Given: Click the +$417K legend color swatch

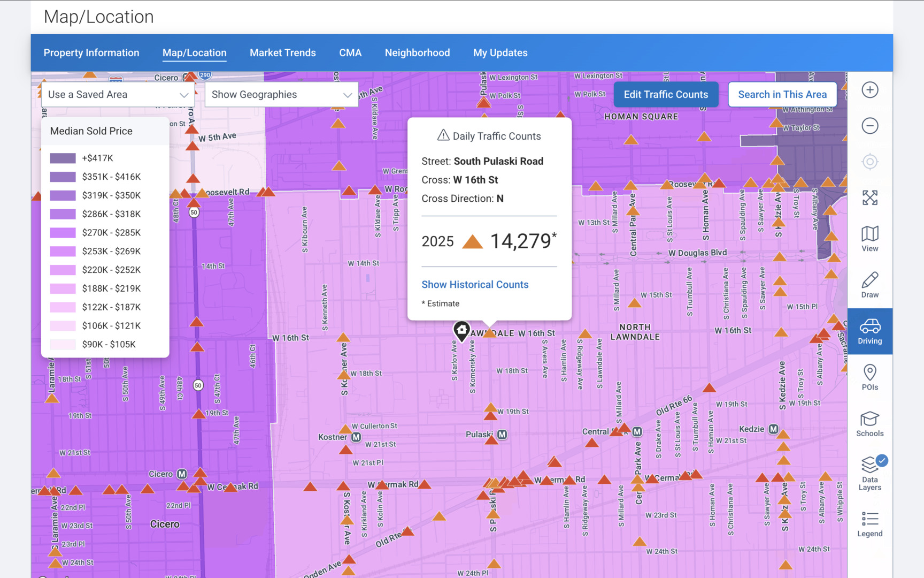Looking at the screenshot, I should click(63, 158).
